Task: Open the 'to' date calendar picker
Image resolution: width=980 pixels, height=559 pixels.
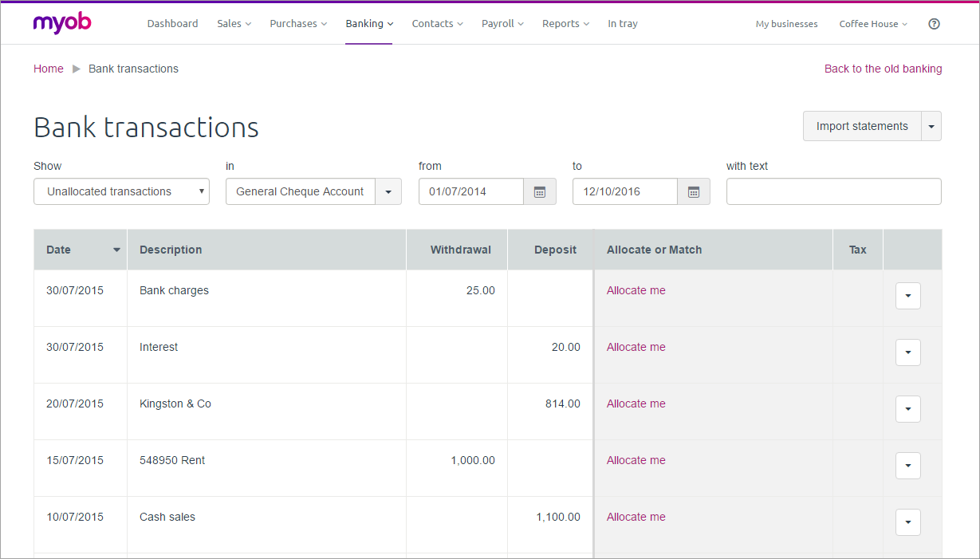Action: click(694, 192)
